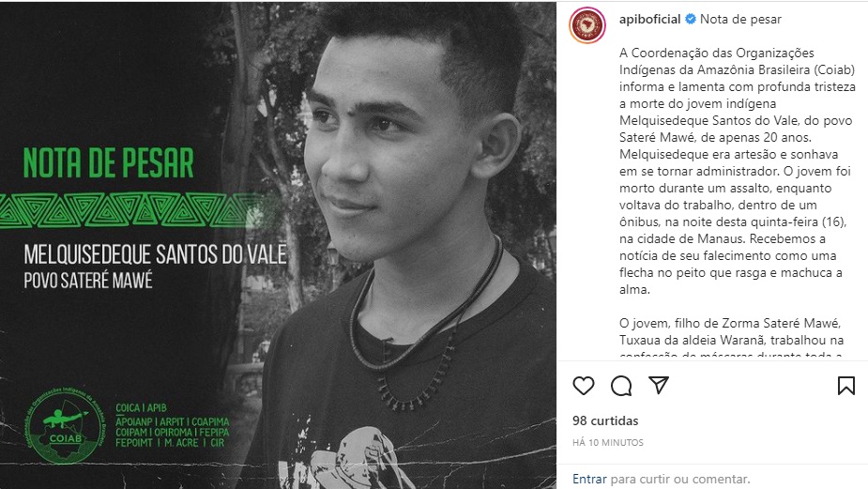
Task: Click the Nota de pesar caption title
Action: (740, 20)
